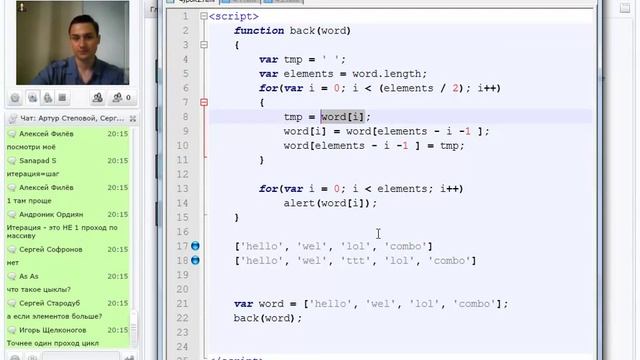Click chat message '1 там проще'
The height and width of the screenshot is (360, 640).
[x=29, y=201]
